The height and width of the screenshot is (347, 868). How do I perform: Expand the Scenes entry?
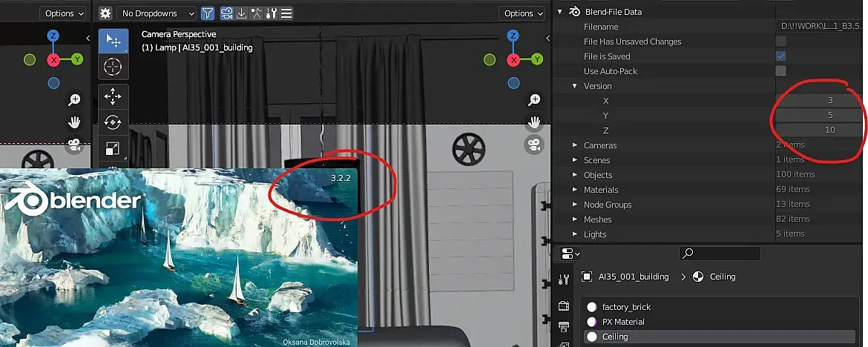[575, 160]
